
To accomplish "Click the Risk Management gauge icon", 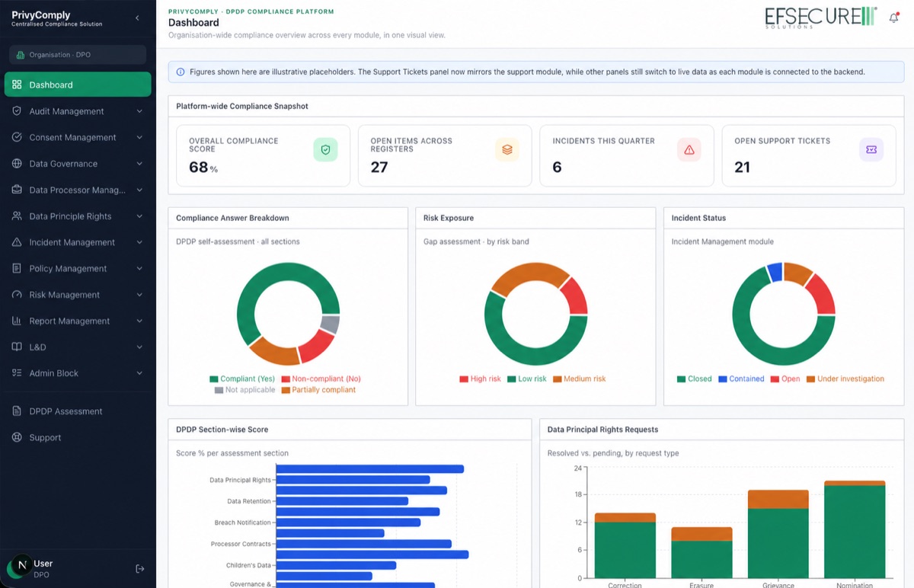I will pos(17,294).
